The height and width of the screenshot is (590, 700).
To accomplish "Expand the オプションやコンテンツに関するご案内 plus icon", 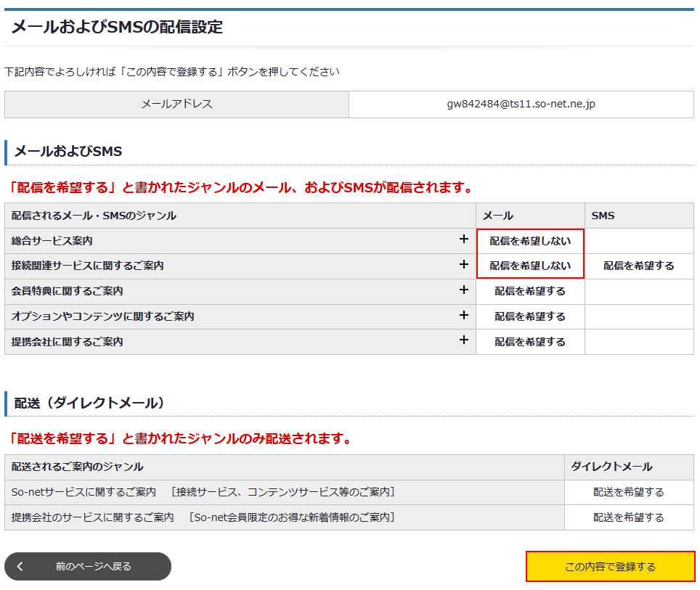I will coord(464,316).
